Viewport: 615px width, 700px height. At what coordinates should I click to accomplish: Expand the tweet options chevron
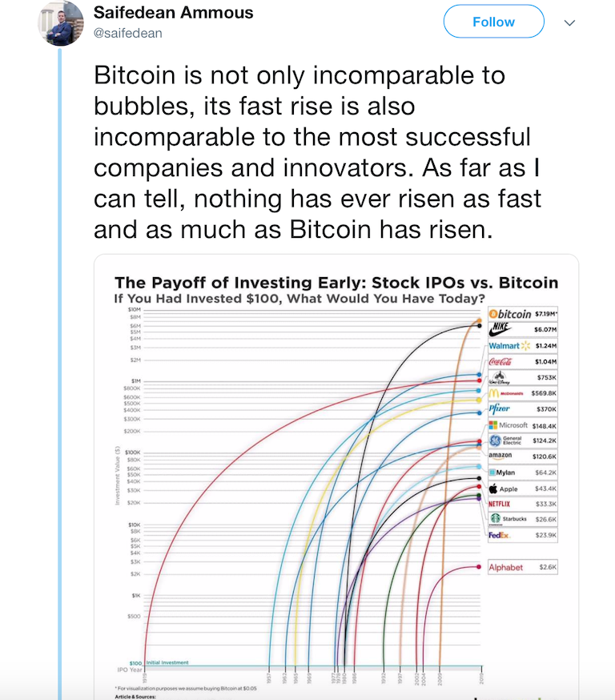[x=569, y=22]
